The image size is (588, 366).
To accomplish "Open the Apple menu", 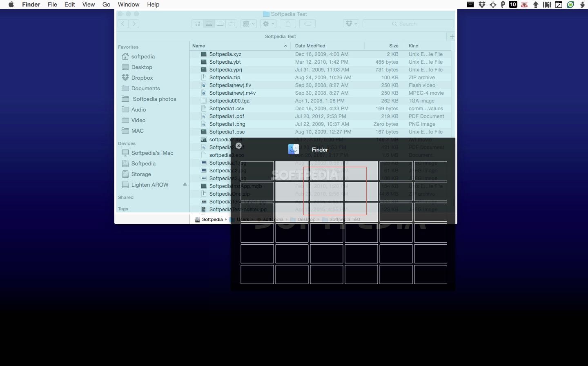I will (11, 4).
